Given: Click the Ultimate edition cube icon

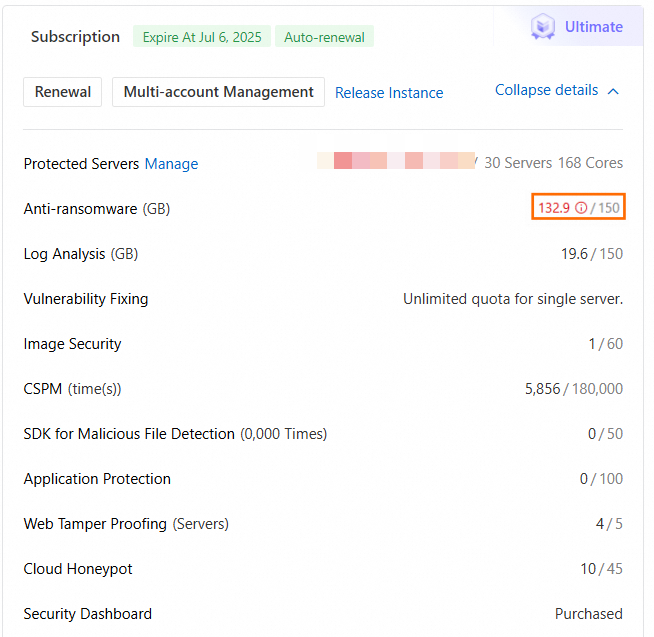Looking at the screenshot, I should click(543, 27).
